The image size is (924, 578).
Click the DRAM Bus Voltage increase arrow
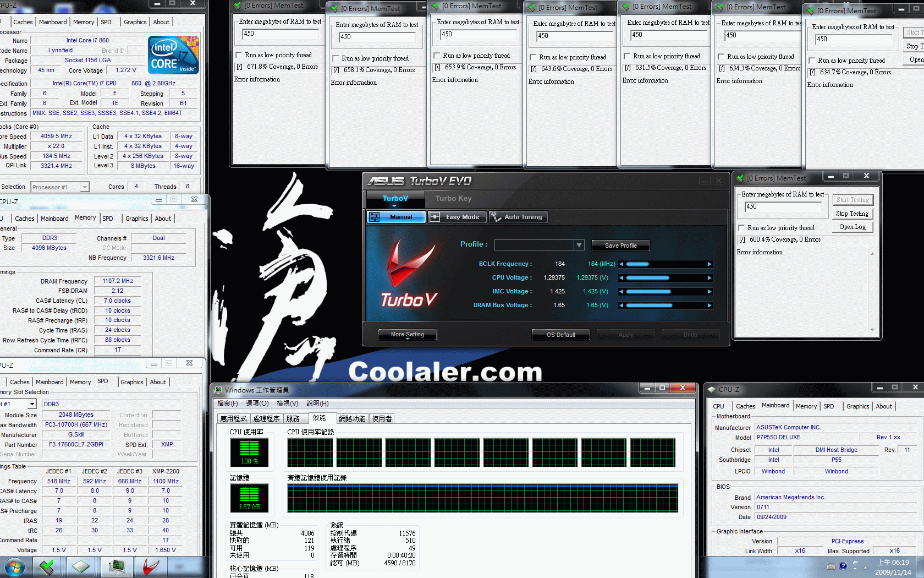click(x=710, y=306)
